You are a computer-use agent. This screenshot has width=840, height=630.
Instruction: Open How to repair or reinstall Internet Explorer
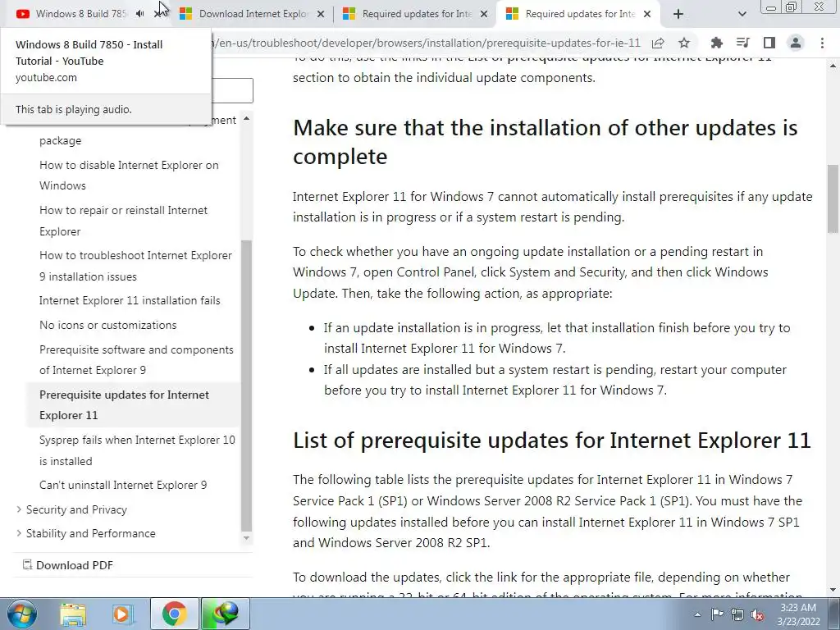click(123, 221)
